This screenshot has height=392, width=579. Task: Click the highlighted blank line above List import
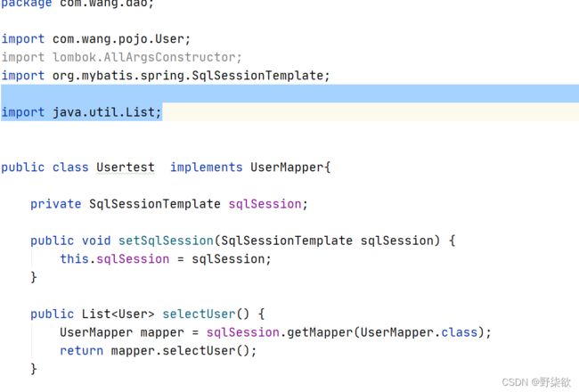pyautogui.click(x=289, y=94)
